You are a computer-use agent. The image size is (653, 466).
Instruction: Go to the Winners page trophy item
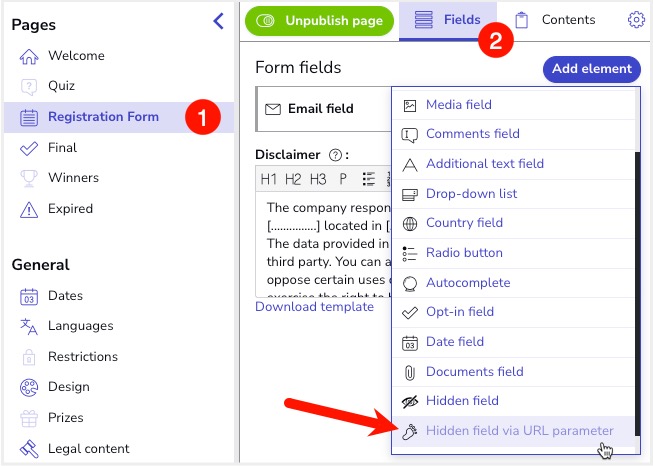pyautogui.click(x=72, y=178)
